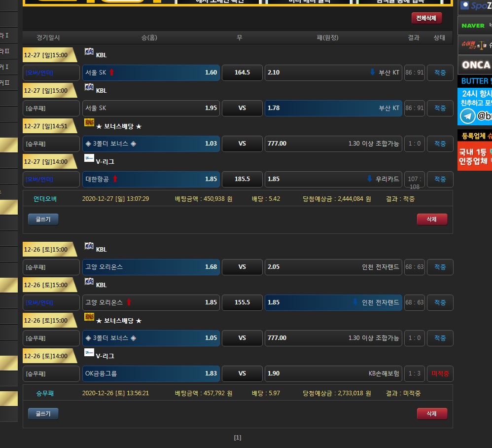Screen dimensions: 492x448
Task: Click the bonus icon next to 12-26 보너스배당
Action: [x=89, y=317]
